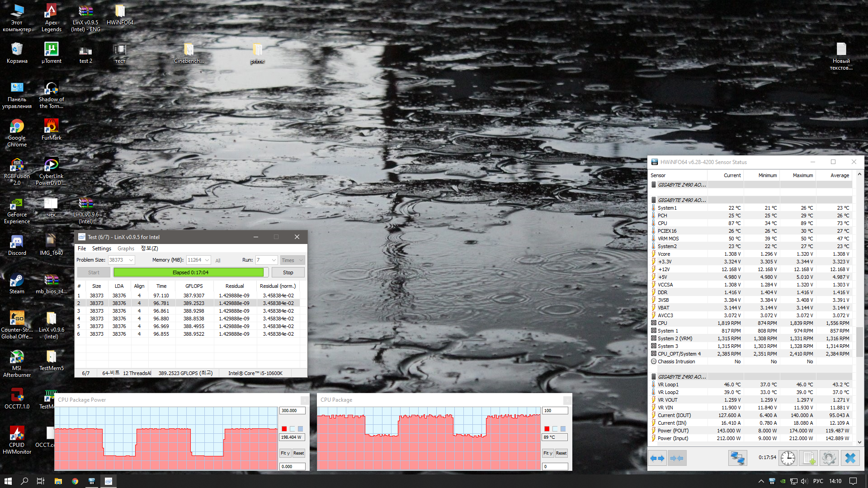Open HWiNFO remote network monitoring icon
Screen dimensions: 868x488
(x=737, y=458)
